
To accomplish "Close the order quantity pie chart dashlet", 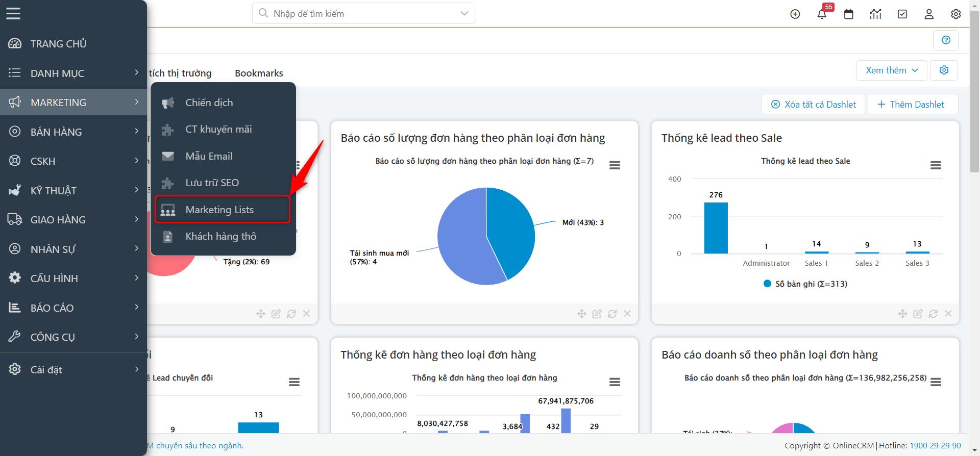I will (627, 314).
